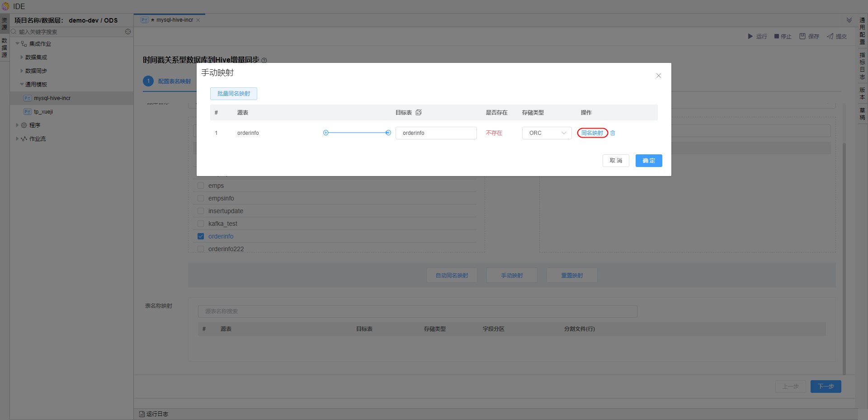The image size is (868, 420).
Task: Open the ORC storage type dropdown
Action: pyautogui.click(x=547, y=133)
